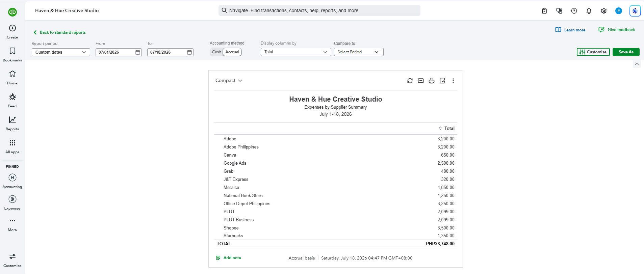
Task: Click the Starbucks supplier name
Action: click(233, 236)
